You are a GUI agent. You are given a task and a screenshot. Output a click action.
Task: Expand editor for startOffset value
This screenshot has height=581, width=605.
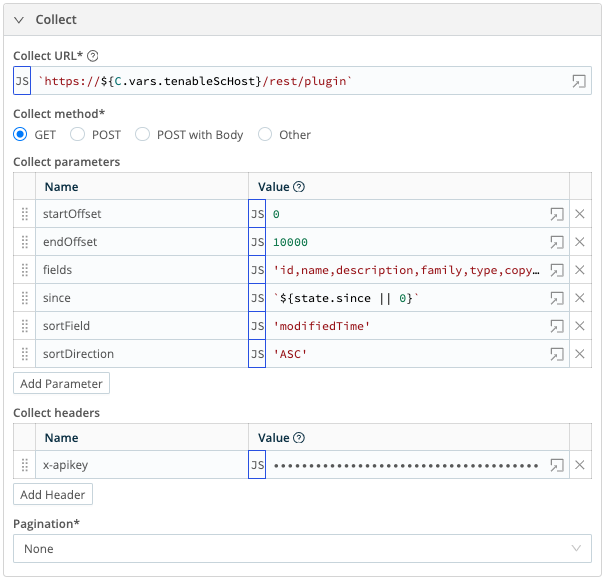point(557,214)
